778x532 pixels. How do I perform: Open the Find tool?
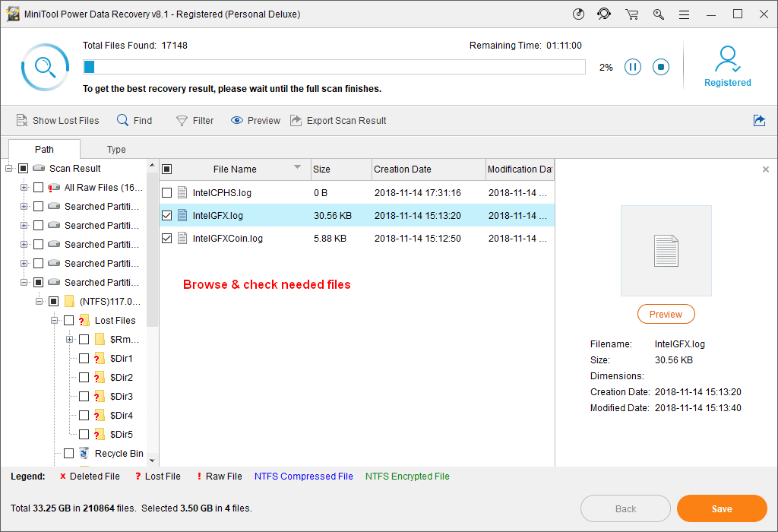point(134,121)
